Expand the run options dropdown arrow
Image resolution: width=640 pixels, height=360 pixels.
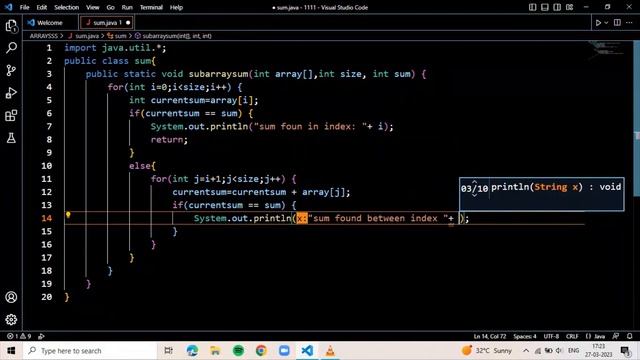click(606, 23)
